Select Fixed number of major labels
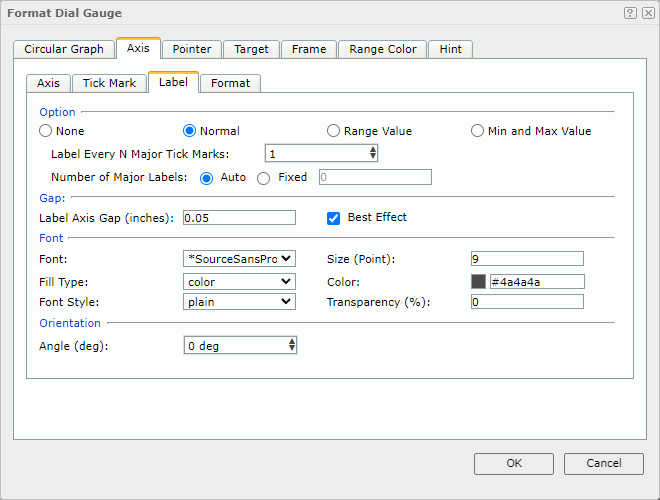 coord(264,177)
